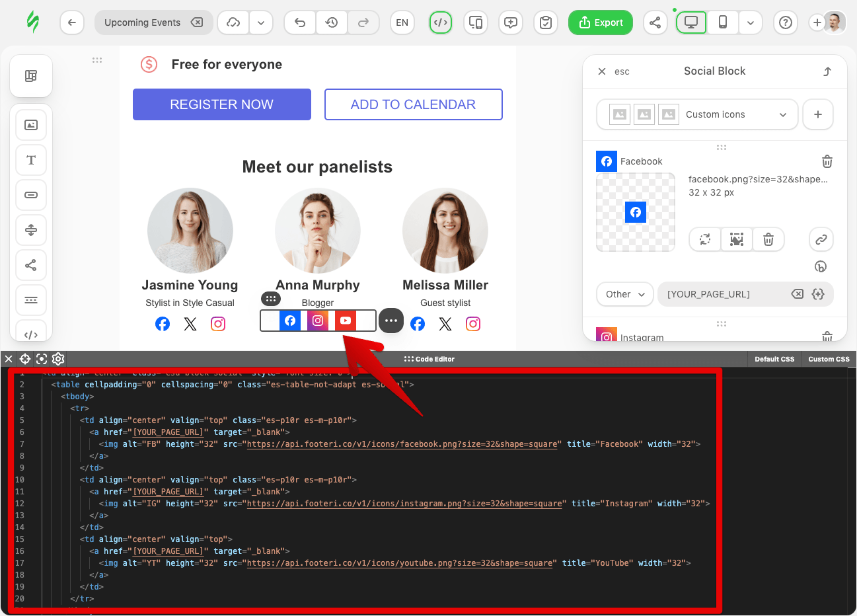This screenshot has height=616, width=857.
Task: Click the drag handle above Anna Murphy's social block
Action: pos(271,299)
